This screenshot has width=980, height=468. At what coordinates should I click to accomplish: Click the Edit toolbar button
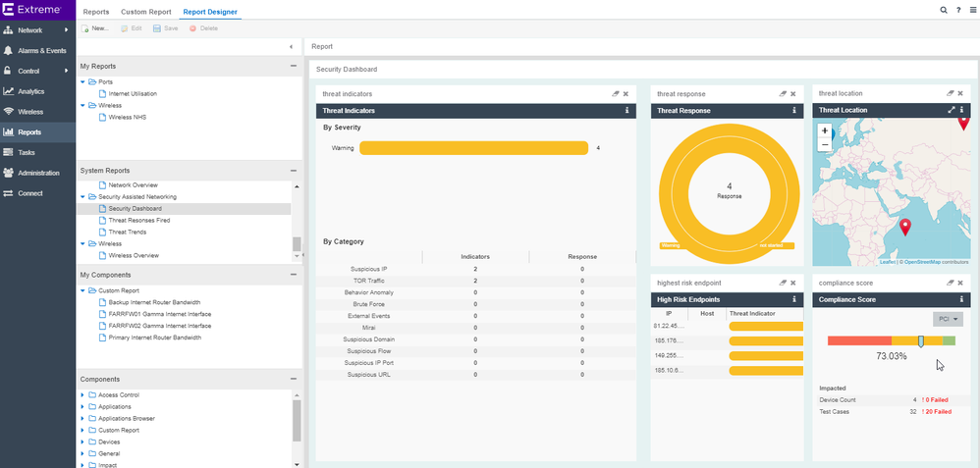(132, 28)
